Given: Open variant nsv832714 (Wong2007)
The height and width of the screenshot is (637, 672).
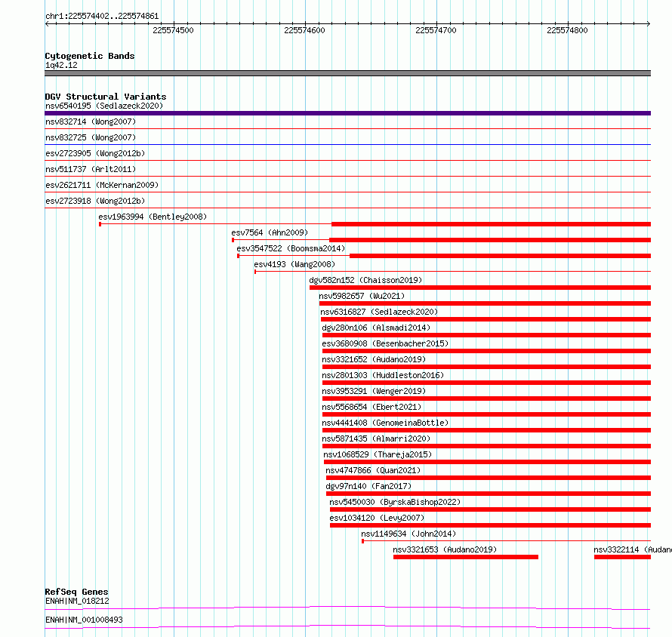Looking at the screenshot, I should [x=91, y=122].
